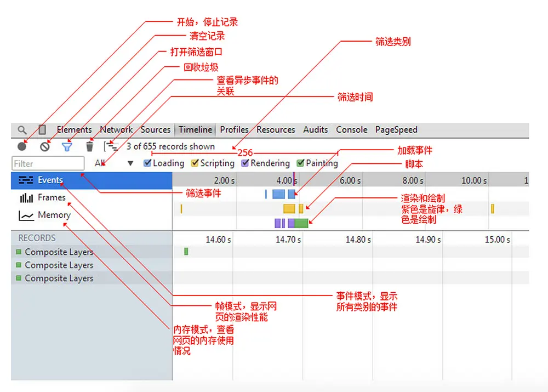Click the record button to start recording
Screen dimensions: 548x392
(x=22, y=146)
